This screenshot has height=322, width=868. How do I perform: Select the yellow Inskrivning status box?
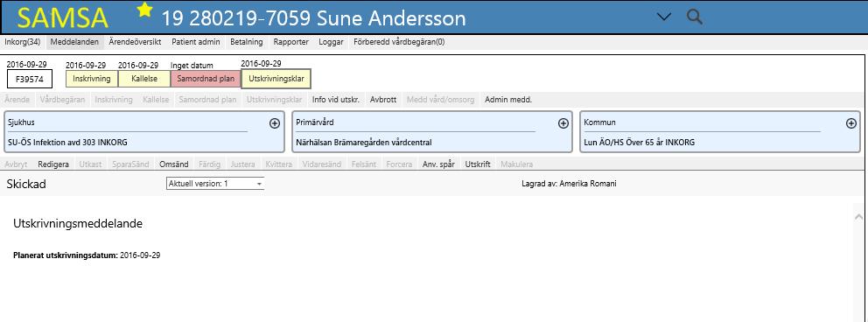click(92, 79)
